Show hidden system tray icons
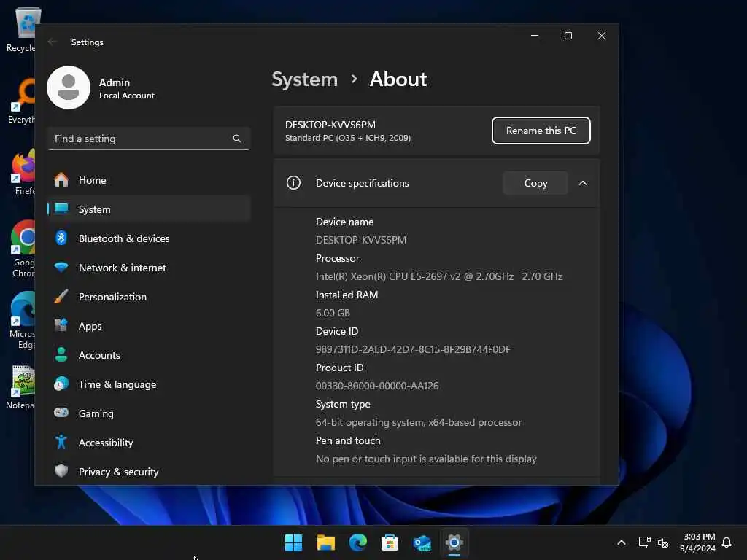 pyautogui.click(x=622, y=542)
